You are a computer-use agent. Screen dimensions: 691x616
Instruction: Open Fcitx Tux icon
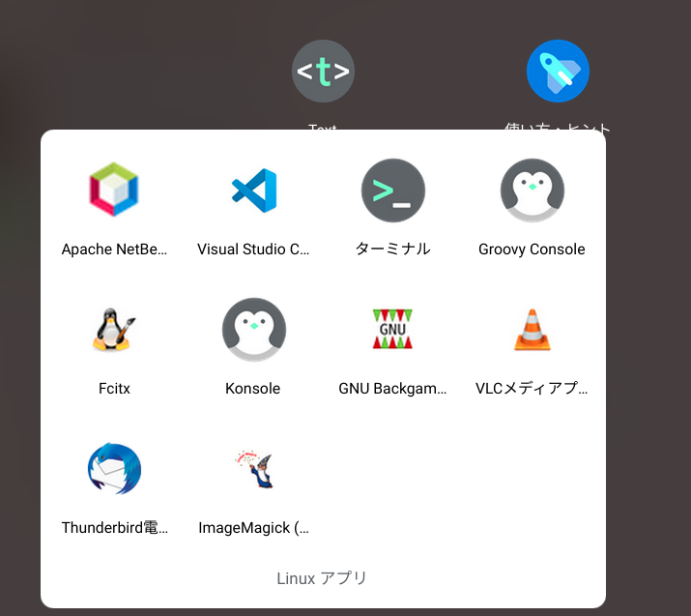pos(114,330)
